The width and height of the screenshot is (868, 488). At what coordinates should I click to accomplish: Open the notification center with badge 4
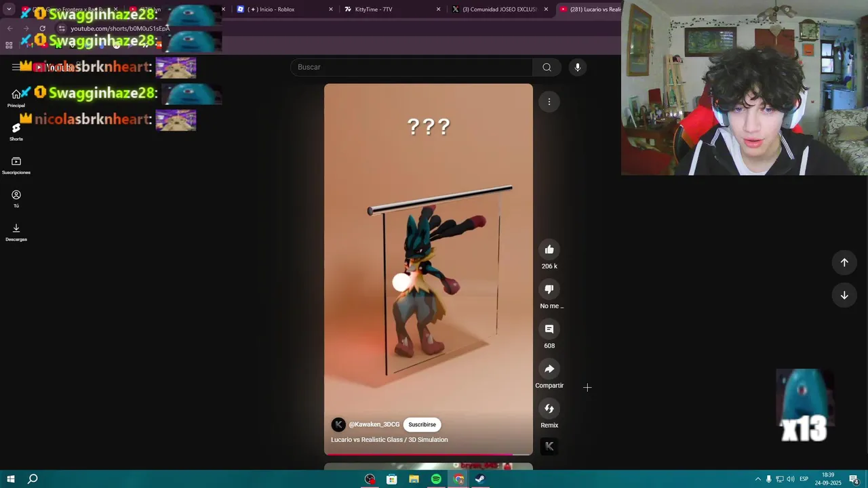coord(854,479)
